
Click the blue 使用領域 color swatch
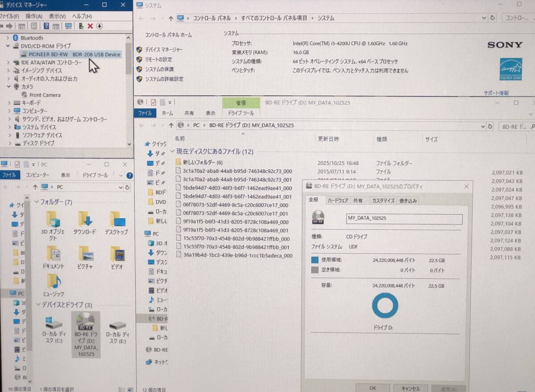tap(315, 260)
